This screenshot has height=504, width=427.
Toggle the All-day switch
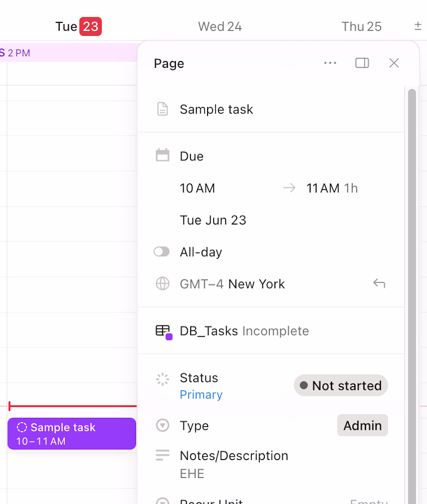click(161, 252)
